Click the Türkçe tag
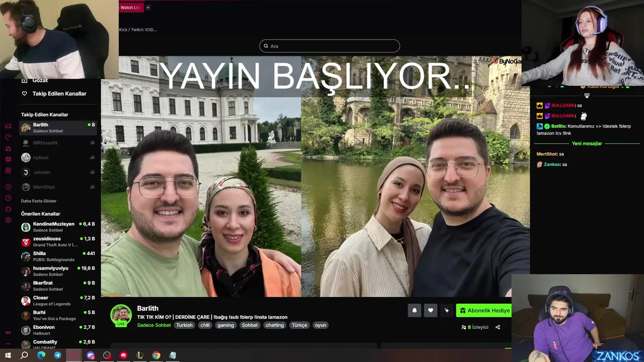The image size is (644, 362). tap(299, 325)
